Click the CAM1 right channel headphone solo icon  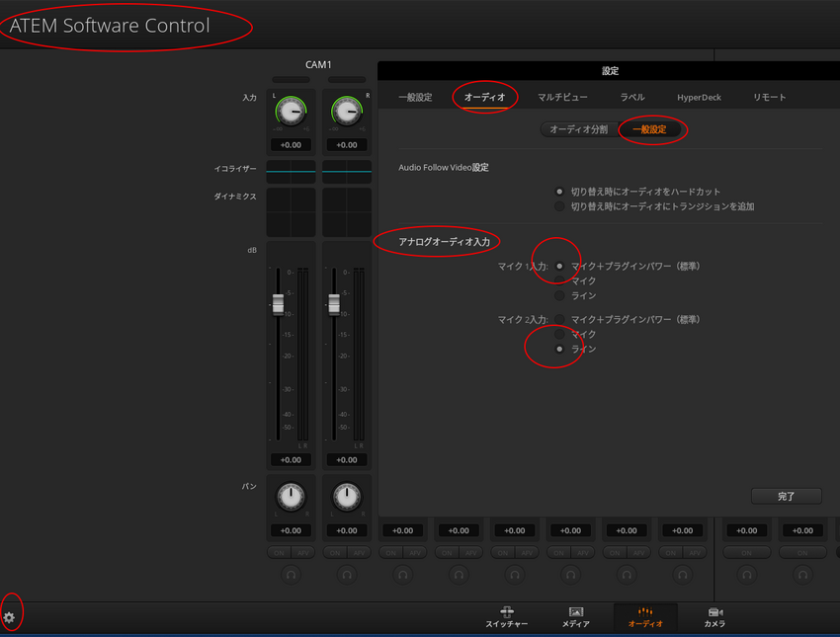[x=347, y=575]
